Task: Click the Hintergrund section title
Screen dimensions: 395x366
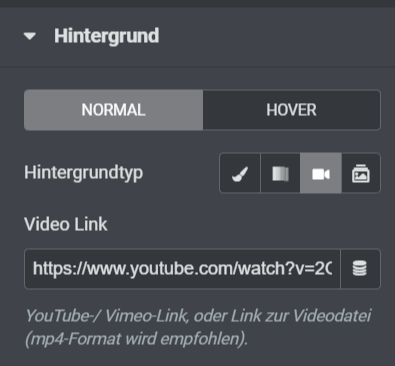Action: pyautogui.click(x=107, y=36)
